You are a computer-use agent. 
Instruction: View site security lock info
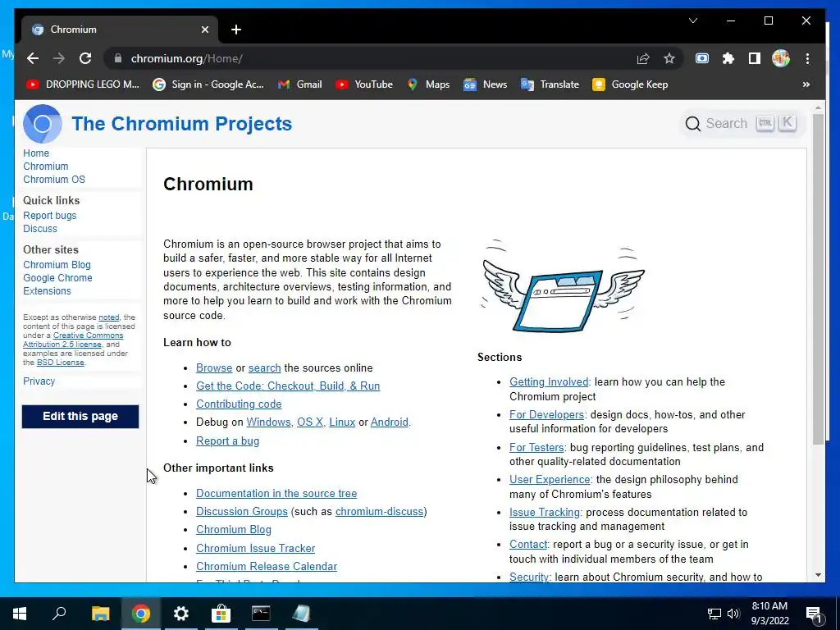point(118,58)
